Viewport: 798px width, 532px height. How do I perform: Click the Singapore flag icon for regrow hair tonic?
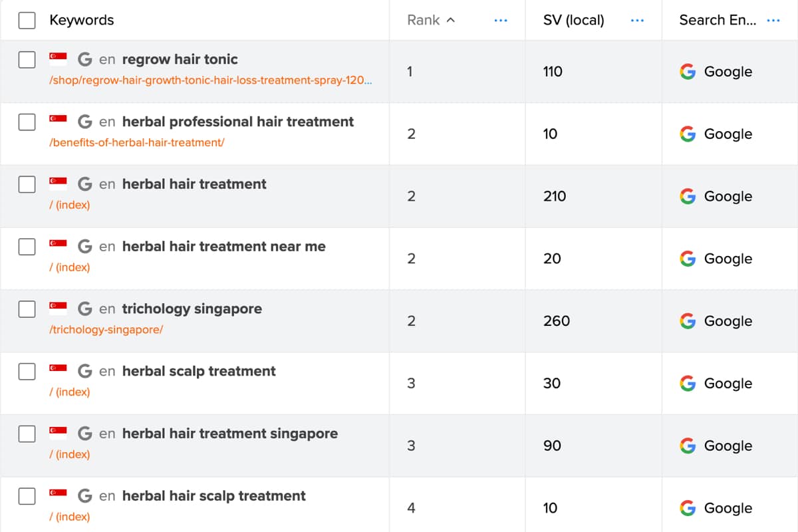pyautogui.click(x=58, y=59)
